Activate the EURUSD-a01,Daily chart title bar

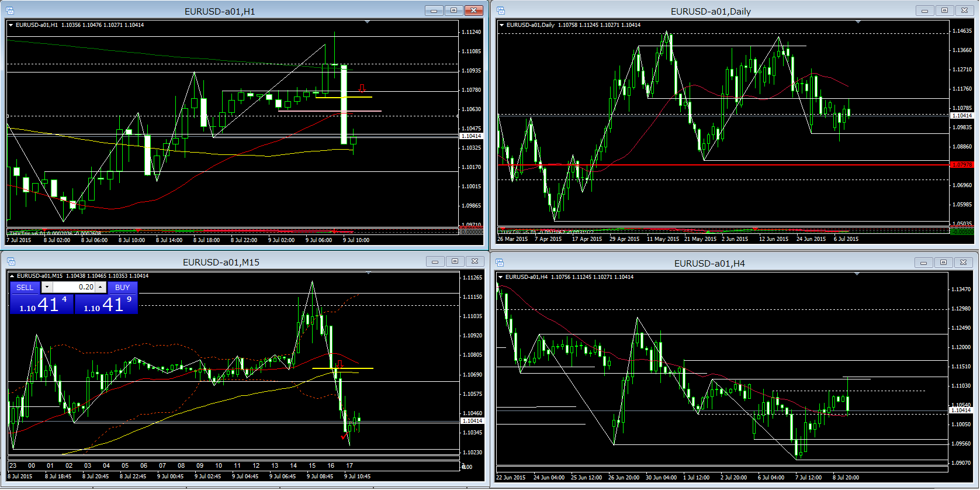point(710,11)
